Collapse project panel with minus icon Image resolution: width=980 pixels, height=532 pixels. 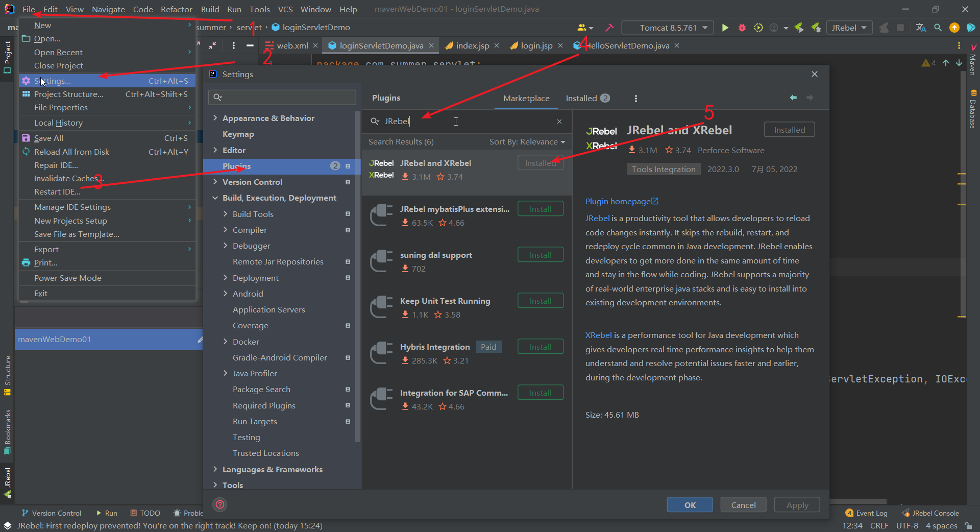click(x=250, y=45)
